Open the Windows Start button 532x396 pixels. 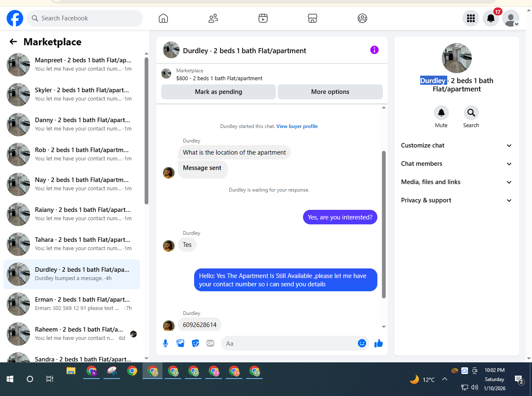10,379
